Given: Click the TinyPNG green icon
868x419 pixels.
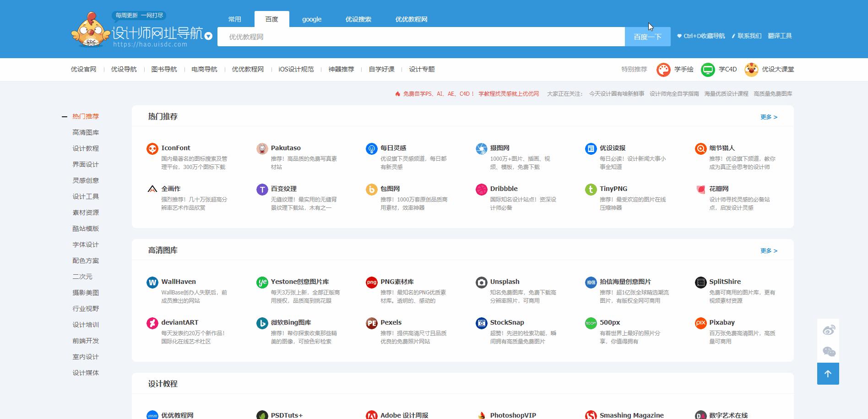Looking at the screenshot, I should pyautogui.click(x=591, y=189).
